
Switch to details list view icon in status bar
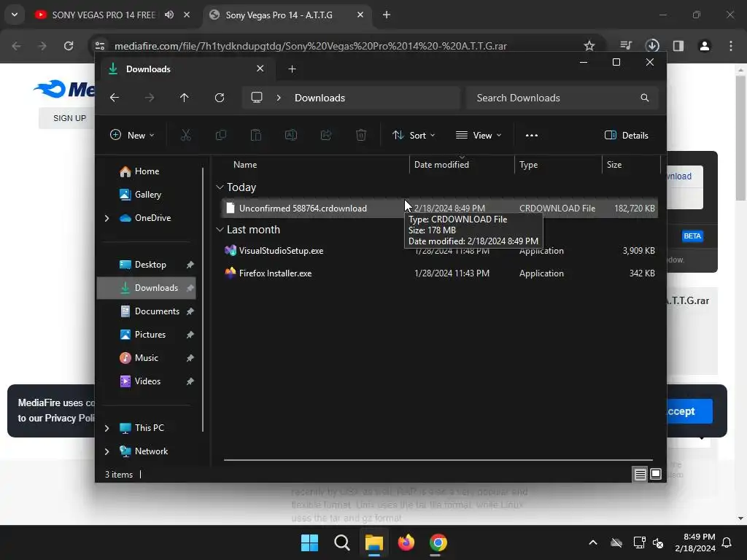tap(640, 474)
